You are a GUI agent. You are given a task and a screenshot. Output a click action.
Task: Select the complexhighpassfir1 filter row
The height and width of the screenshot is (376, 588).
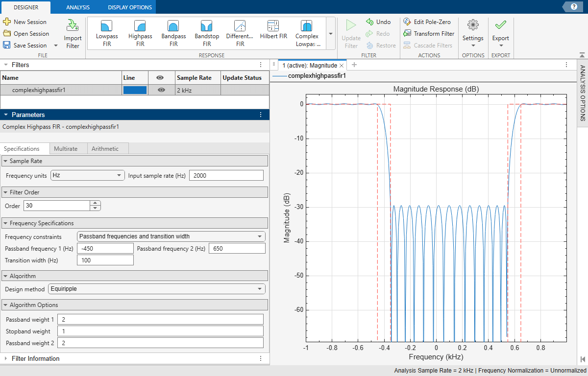134,90
